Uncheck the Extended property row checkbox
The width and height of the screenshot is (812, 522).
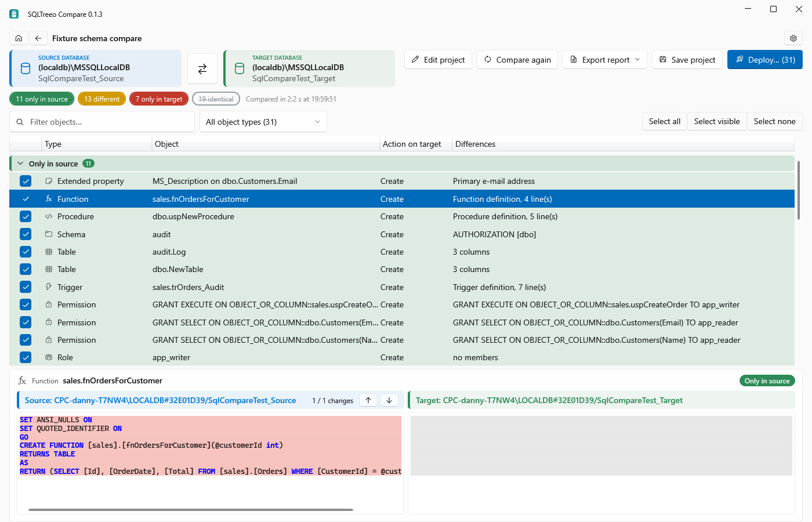pyautogui.click(x=26, y=181)
